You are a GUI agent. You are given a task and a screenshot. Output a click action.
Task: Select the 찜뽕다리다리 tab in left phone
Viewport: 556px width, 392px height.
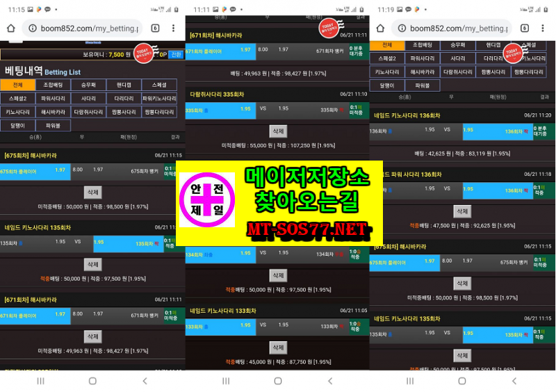click(x=159, y=112)
